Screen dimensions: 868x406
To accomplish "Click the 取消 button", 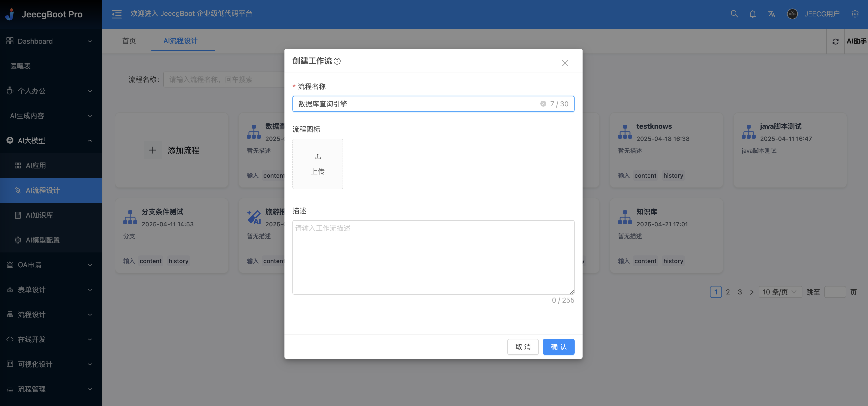I will [x=523, y=346].
